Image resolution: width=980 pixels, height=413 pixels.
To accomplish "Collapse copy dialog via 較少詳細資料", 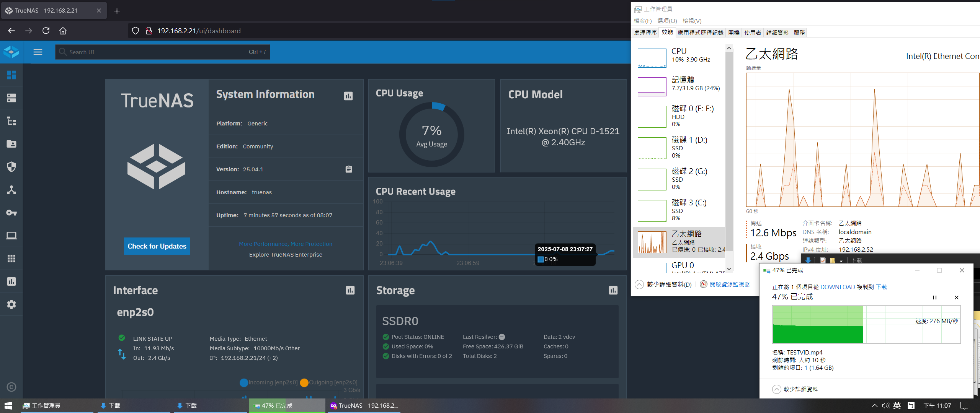I will point(795,389).
